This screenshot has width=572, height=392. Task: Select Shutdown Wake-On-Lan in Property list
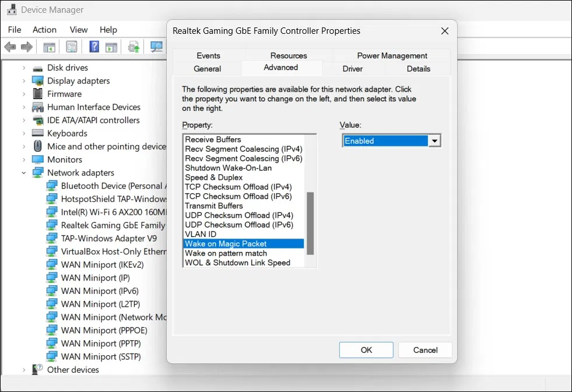pos(228,168)
